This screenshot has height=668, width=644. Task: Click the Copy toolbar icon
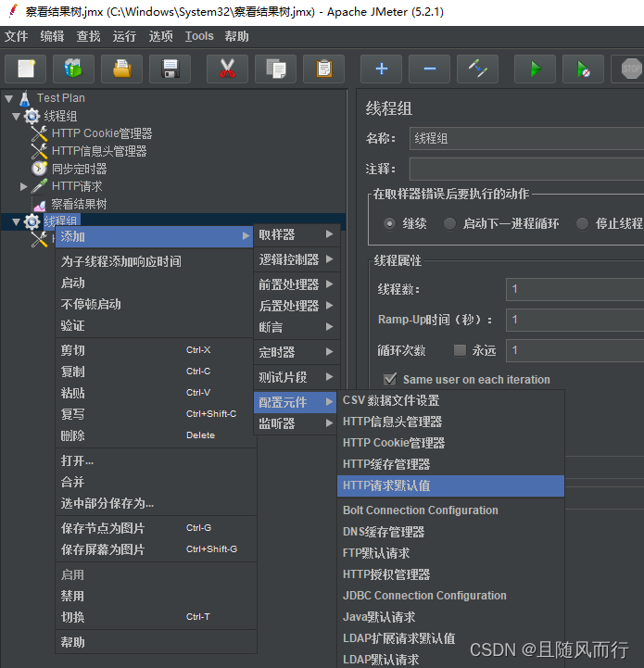(x=276, y=69)
